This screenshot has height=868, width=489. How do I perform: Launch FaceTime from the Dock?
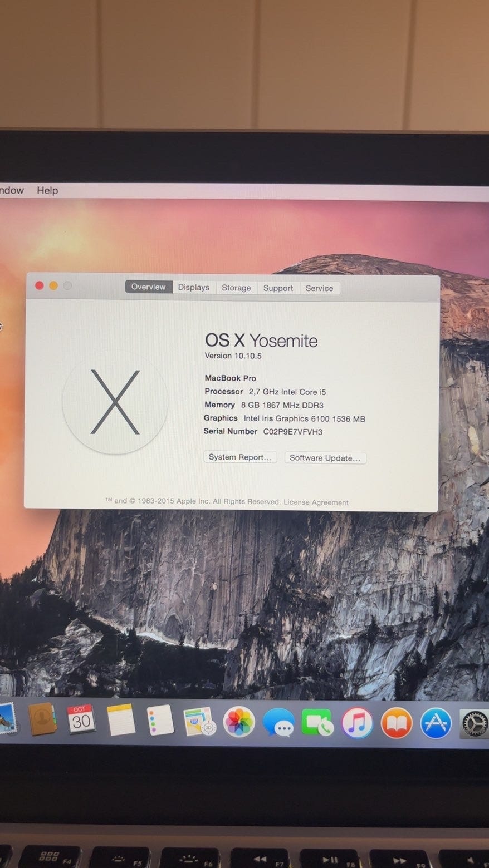pos(317,723)
